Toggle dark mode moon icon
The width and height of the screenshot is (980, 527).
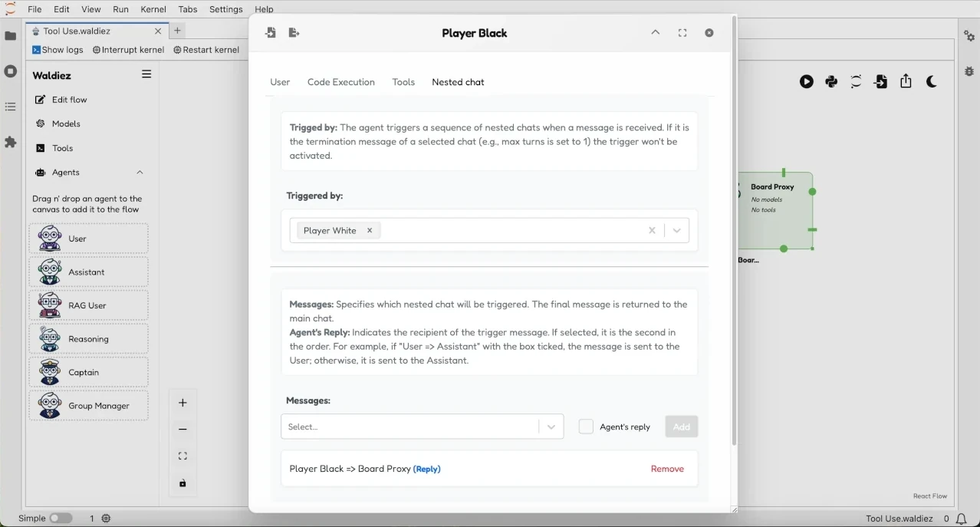click(932, 82)
